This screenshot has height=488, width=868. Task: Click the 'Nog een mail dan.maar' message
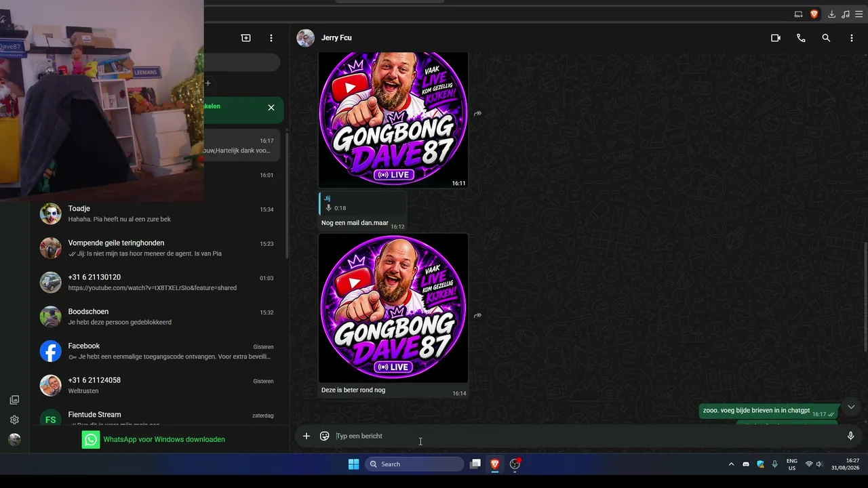tap(355, 223)
